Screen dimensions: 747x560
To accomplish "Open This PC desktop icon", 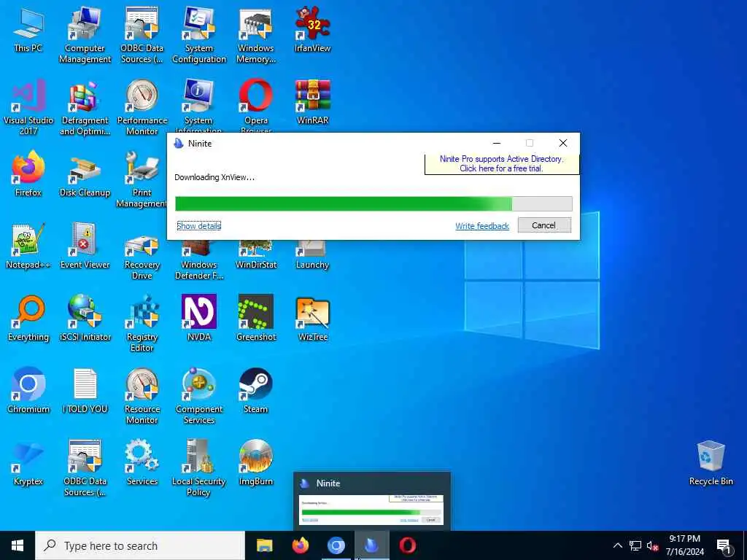I will click(28, 30).
